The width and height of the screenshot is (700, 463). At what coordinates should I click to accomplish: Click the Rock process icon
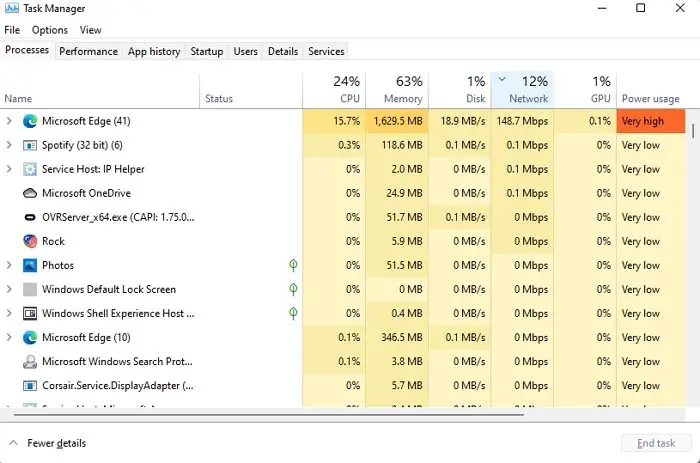click(30, 241)
